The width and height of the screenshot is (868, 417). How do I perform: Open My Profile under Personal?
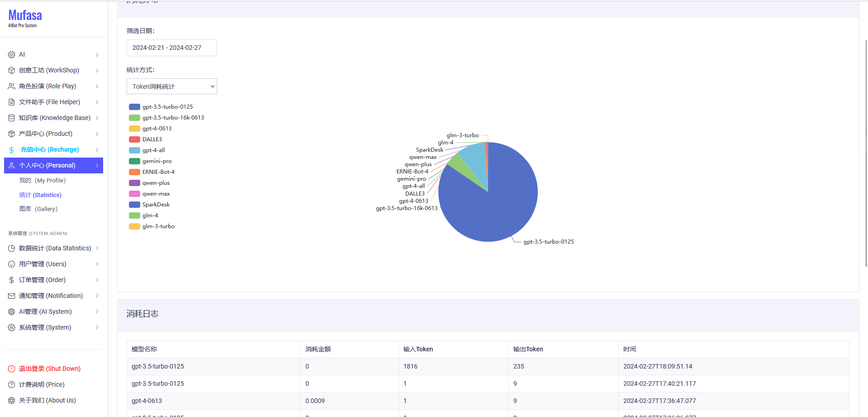43,181
